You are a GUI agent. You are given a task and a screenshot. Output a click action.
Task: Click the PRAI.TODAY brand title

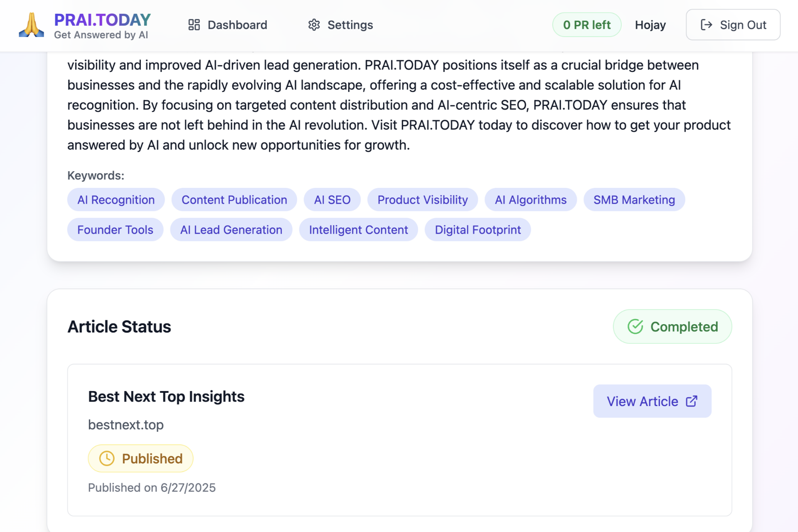(x=102, y=20)
